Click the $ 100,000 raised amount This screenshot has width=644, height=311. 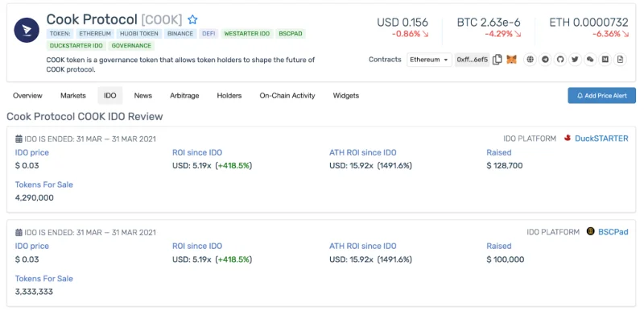pos(506,259)
